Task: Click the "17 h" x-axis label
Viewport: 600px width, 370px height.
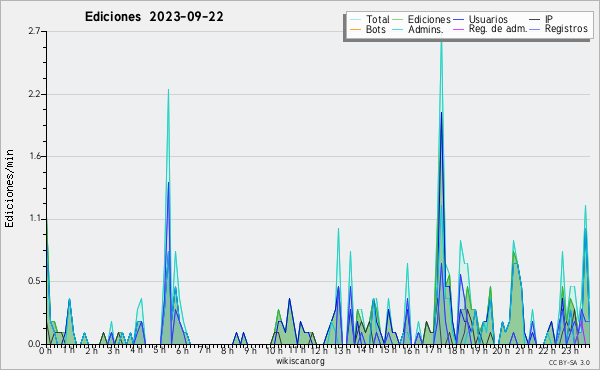Action: [x=433, y=350]
